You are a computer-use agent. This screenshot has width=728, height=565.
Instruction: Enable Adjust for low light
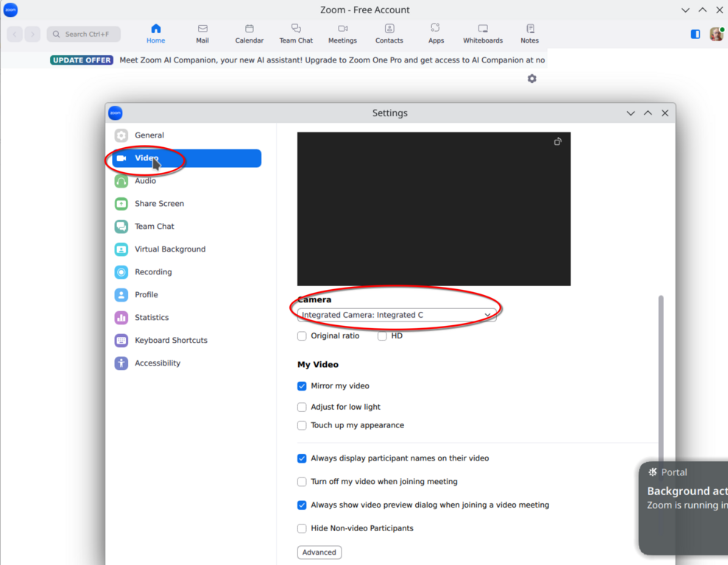point(302,408)
